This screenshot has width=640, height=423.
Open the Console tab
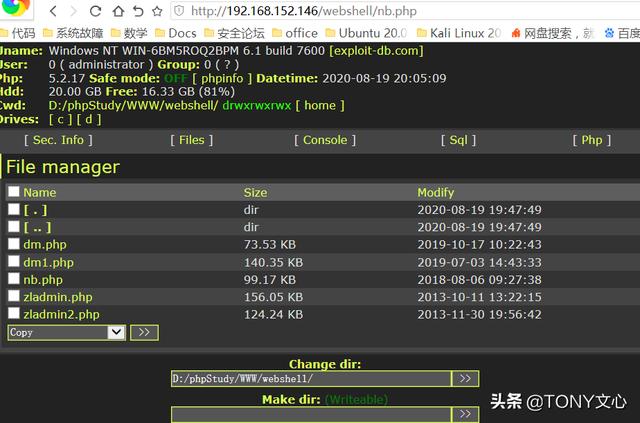(325, 140)
